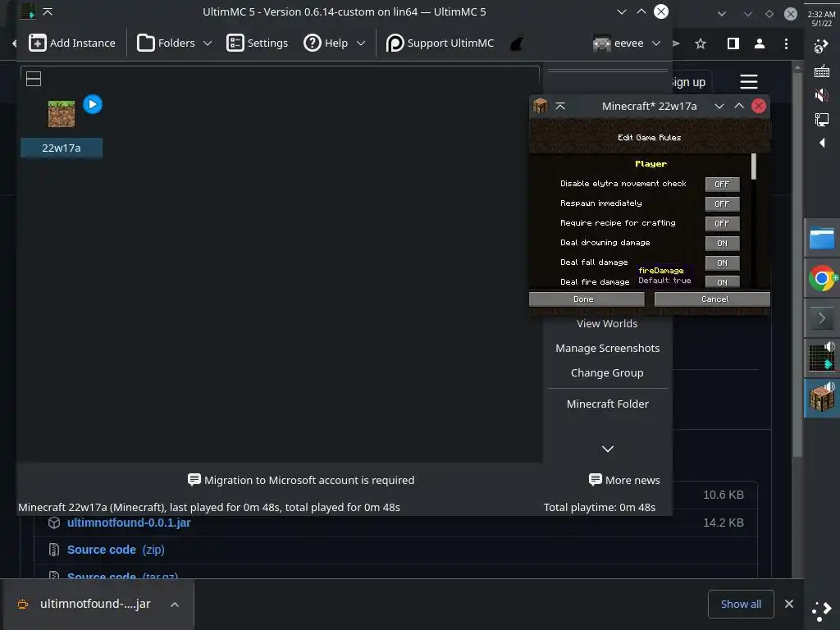
Task: Close the browser downloads bar
Action: coord(788,604)
